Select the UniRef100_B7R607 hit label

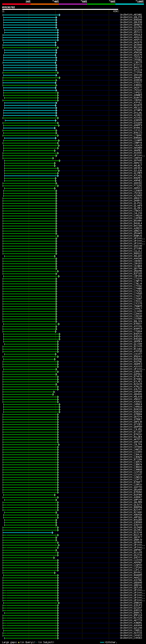131,324
